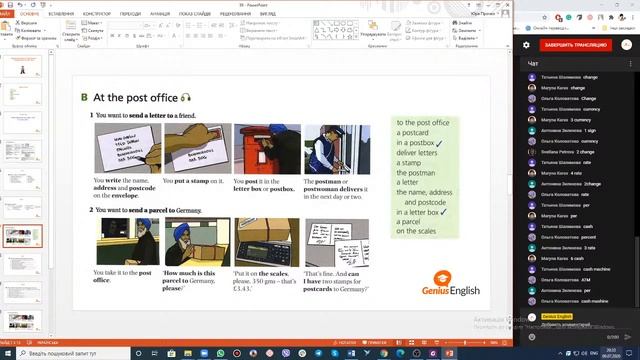Switch to the Рецензування ribbon tab
Image resolution: width=640 pixels, height=360 pixels.
tap(236, 14)
